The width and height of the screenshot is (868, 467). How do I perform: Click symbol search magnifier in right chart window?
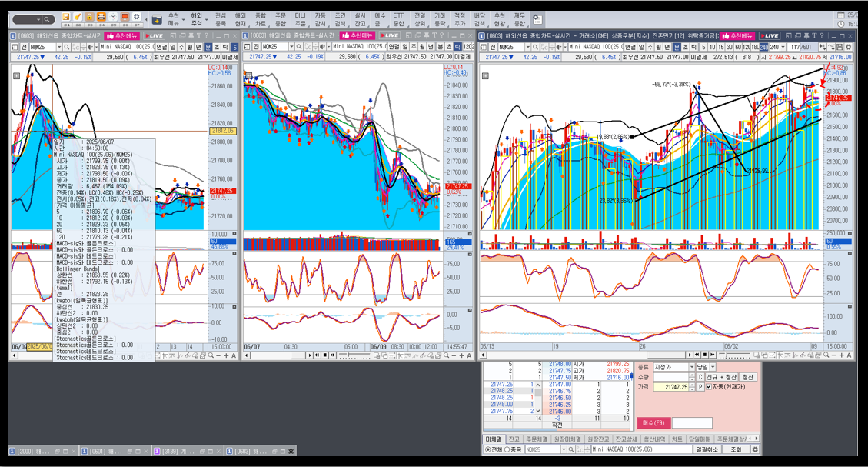tap(535, 47)
